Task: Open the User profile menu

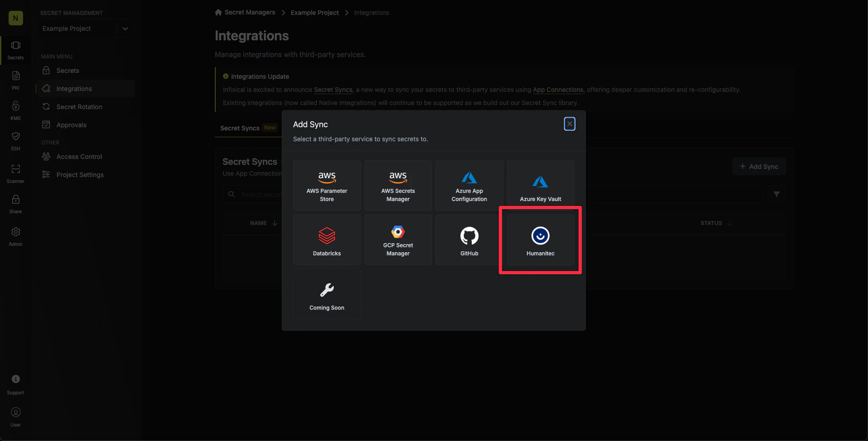Action: (16, 417)
